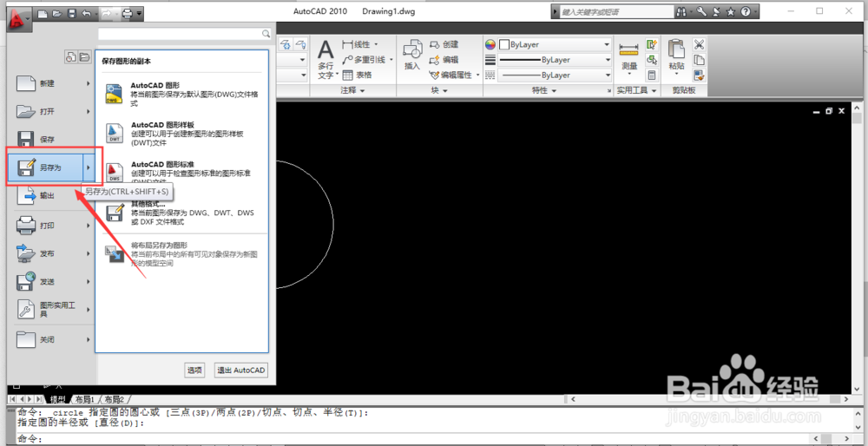This screenshot has height=446, width=868.
Task: Select 图形实用工具 in the application menu
Action: [49, 310]
